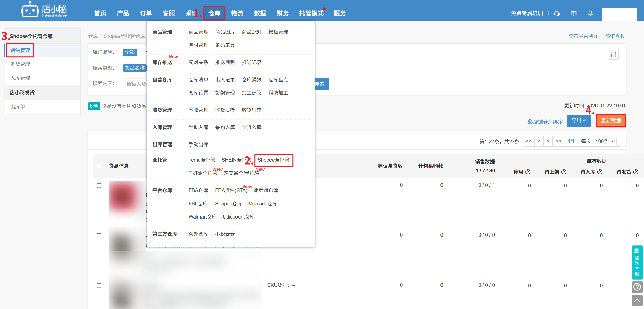Image resolution: width=644 pixels, height=309 pixels.
Task: Select Shopee全托管 in the warehouse menu
Action: click(x=273, y=160)
